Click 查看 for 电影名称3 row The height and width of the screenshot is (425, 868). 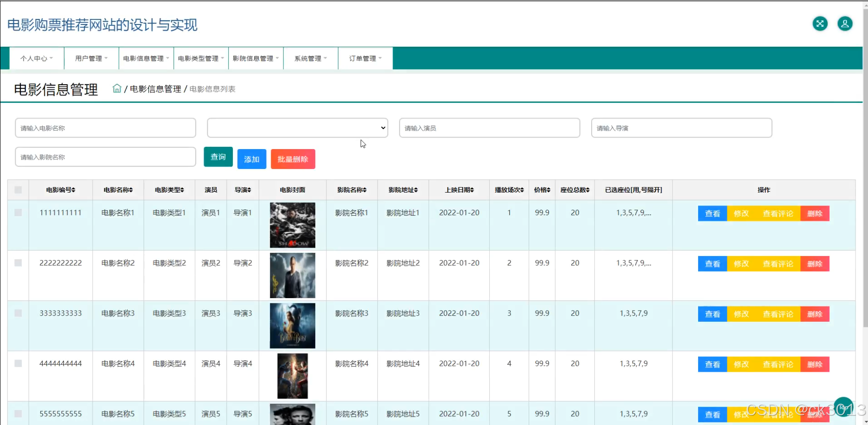click(712, 314)
